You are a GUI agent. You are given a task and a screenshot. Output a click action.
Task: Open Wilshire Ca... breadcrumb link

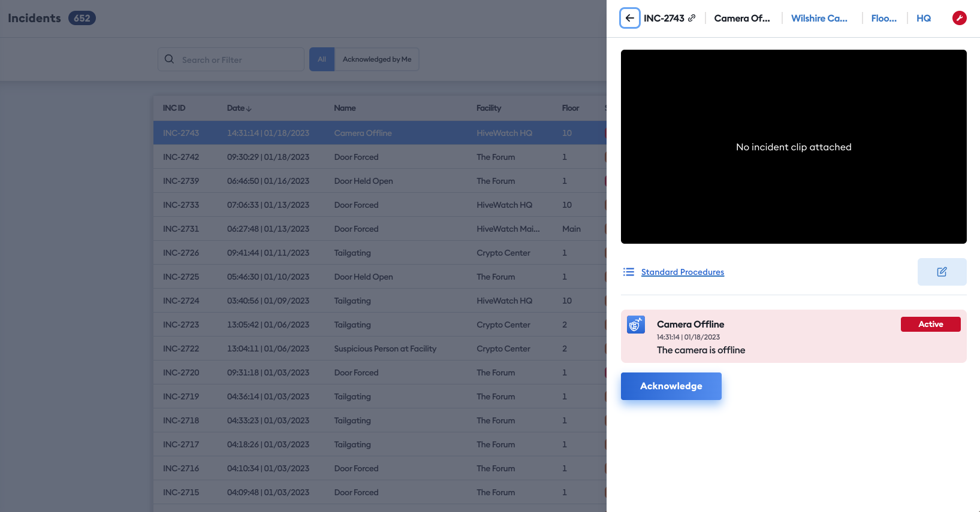coord(819,18)
